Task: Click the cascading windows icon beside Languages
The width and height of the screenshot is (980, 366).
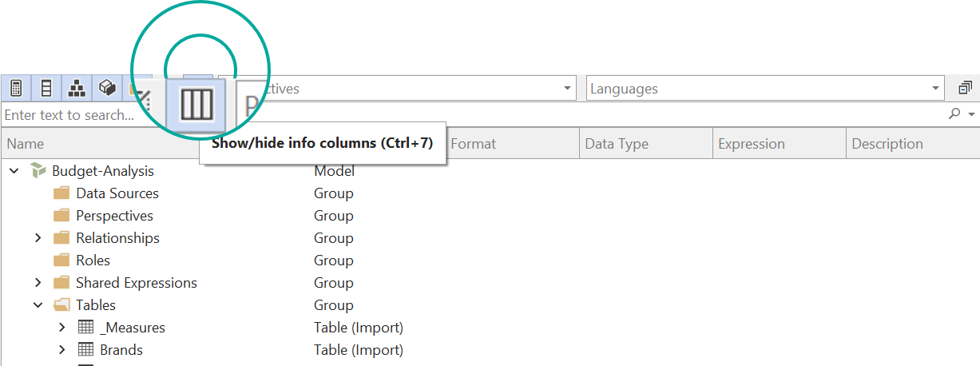Action: coord(965,88)
